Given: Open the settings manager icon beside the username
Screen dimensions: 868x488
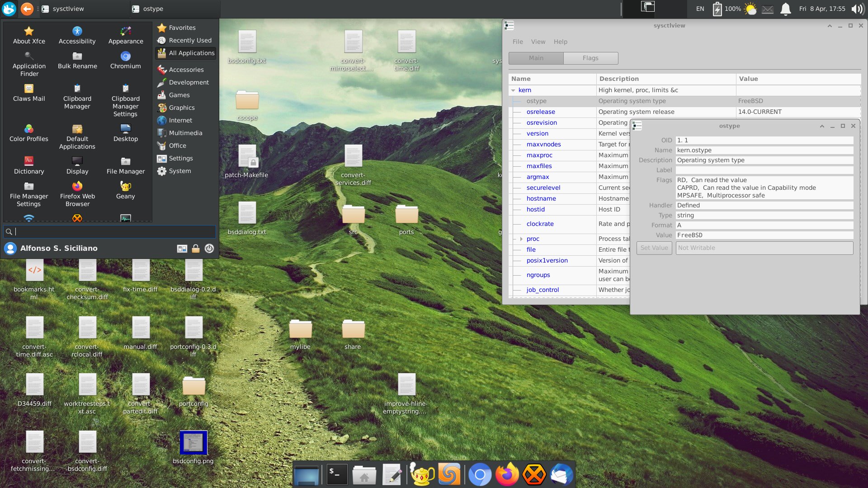Looking at the screenshot, I should coord(182,249).
